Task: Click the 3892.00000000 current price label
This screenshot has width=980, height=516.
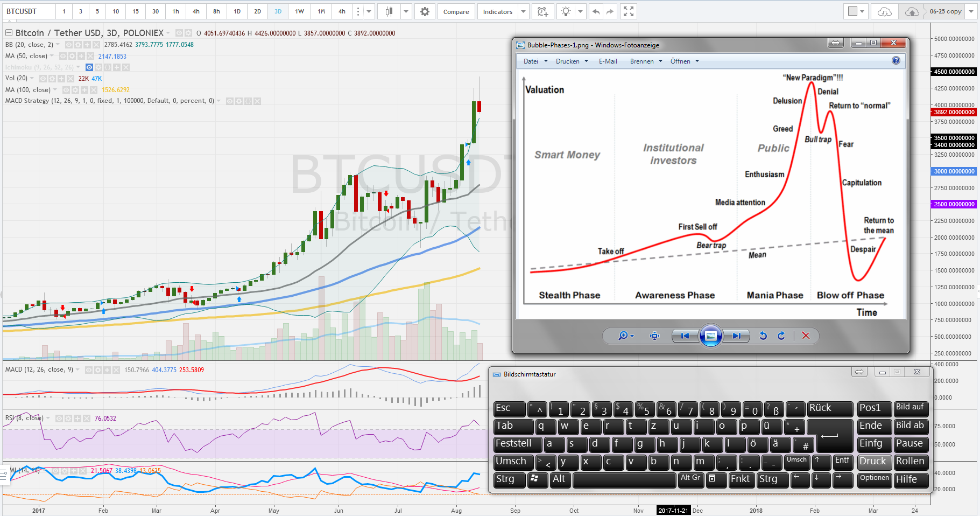Action: point(954,112)
